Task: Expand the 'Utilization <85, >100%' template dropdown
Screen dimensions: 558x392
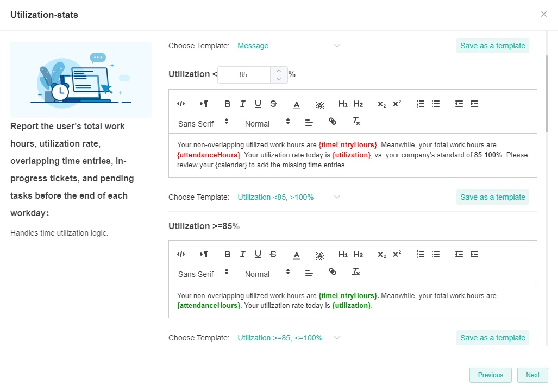Action: 288,197
